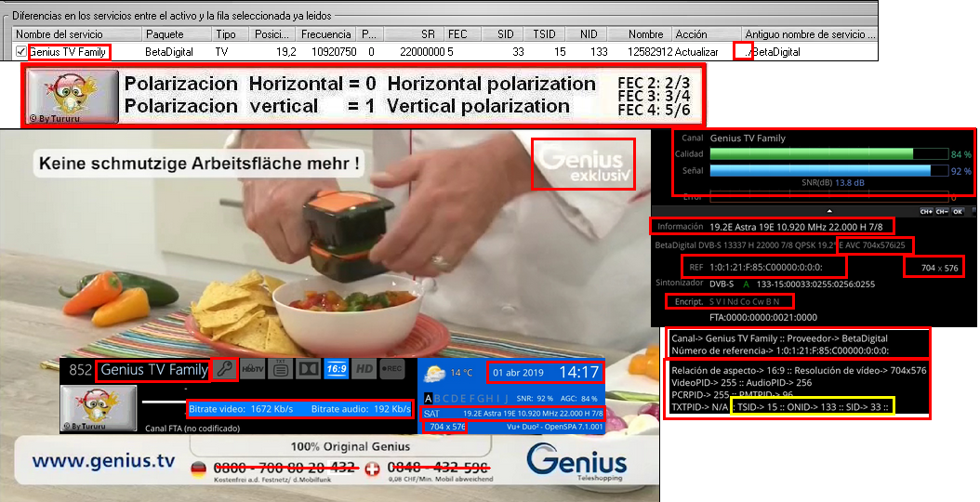Click the Canal FTA (no codificado) label
The width and height of the screenshot is (980, 502).
192,429
